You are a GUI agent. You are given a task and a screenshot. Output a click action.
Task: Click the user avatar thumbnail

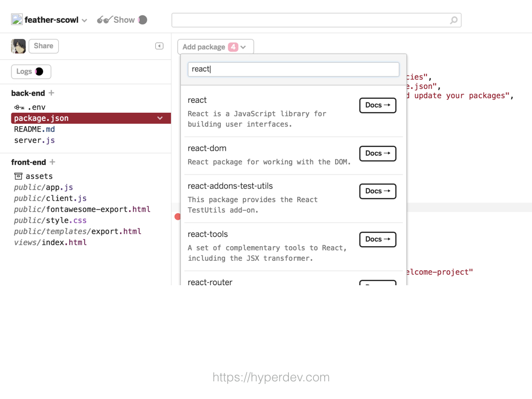18,46
